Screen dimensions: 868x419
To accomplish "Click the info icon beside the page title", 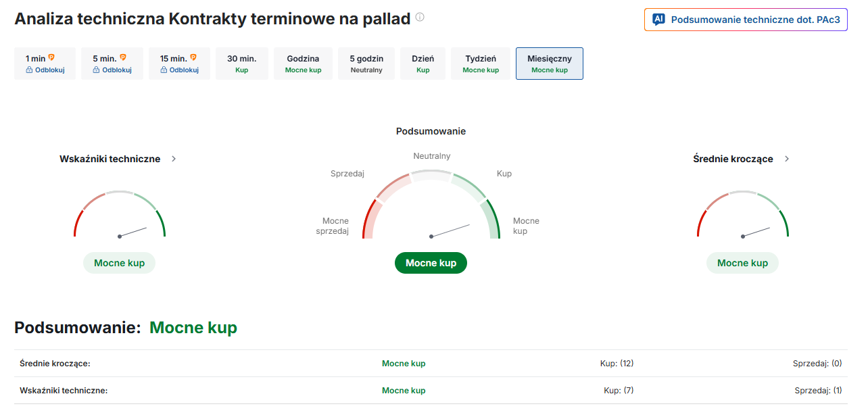I will pos(420,17).
